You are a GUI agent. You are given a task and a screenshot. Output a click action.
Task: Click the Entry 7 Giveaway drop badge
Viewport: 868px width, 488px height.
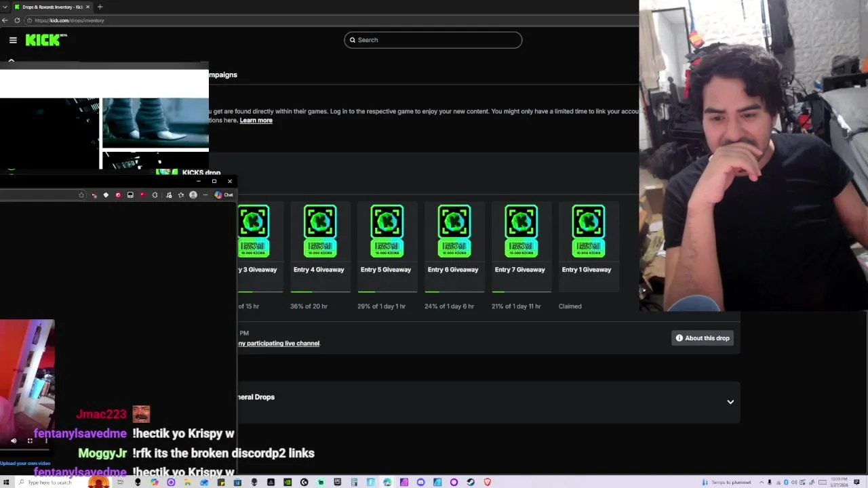(521, 231)
